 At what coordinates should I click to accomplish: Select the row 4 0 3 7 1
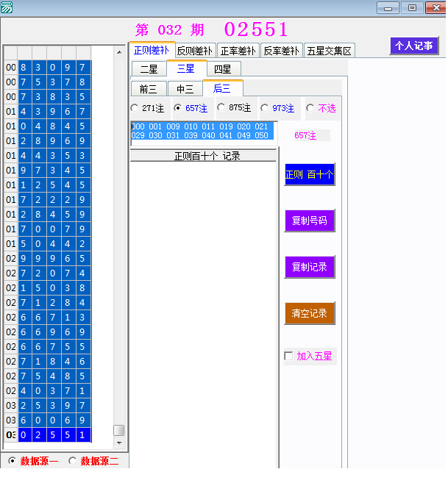(x=48, y=390)
